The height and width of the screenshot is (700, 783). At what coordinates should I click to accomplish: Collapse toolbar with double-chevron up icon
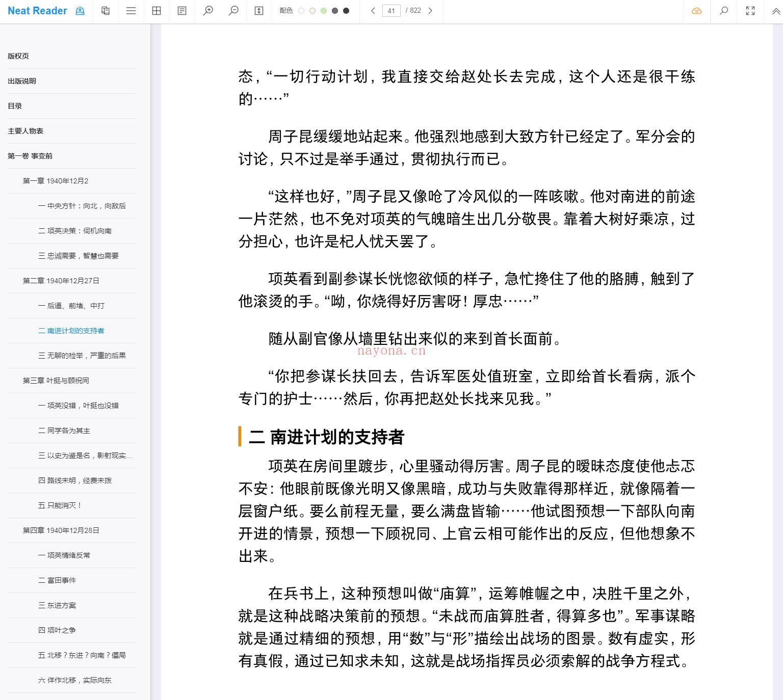776,11
